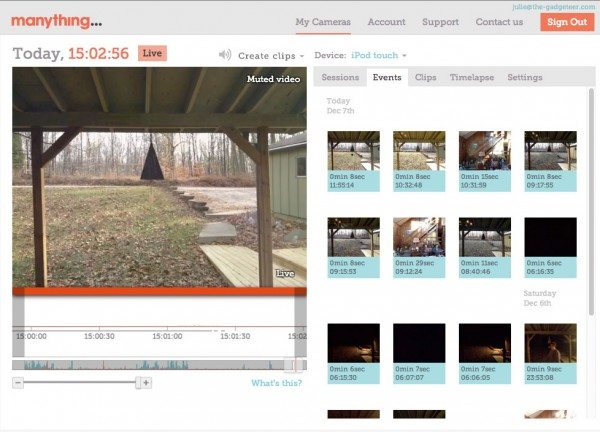The image size is (600, 432).
Task: Open event thumbnail at 08:40:46
Action: (x=485, y=248)
